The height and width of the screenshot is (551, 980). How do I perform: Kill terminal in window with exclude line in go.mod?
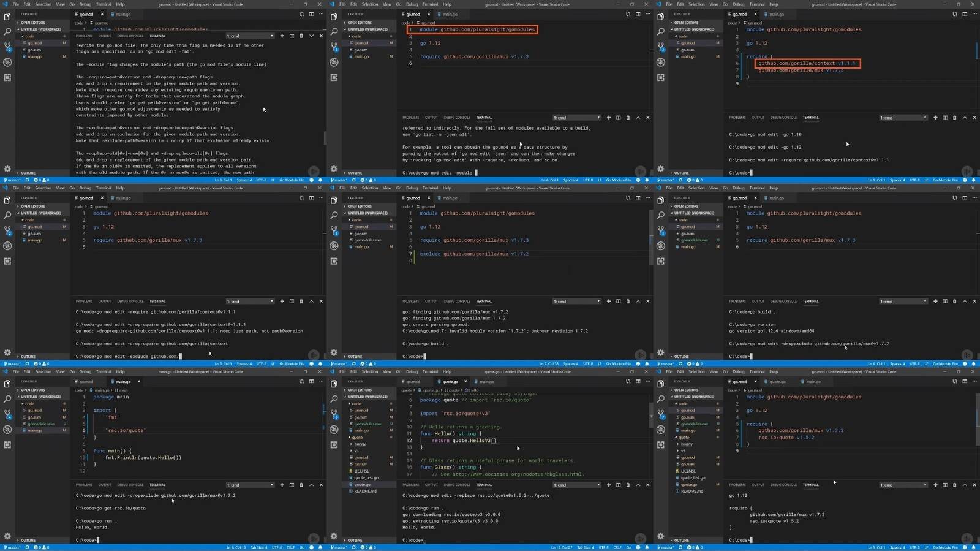pyautogui.click(x=628, y=301)
